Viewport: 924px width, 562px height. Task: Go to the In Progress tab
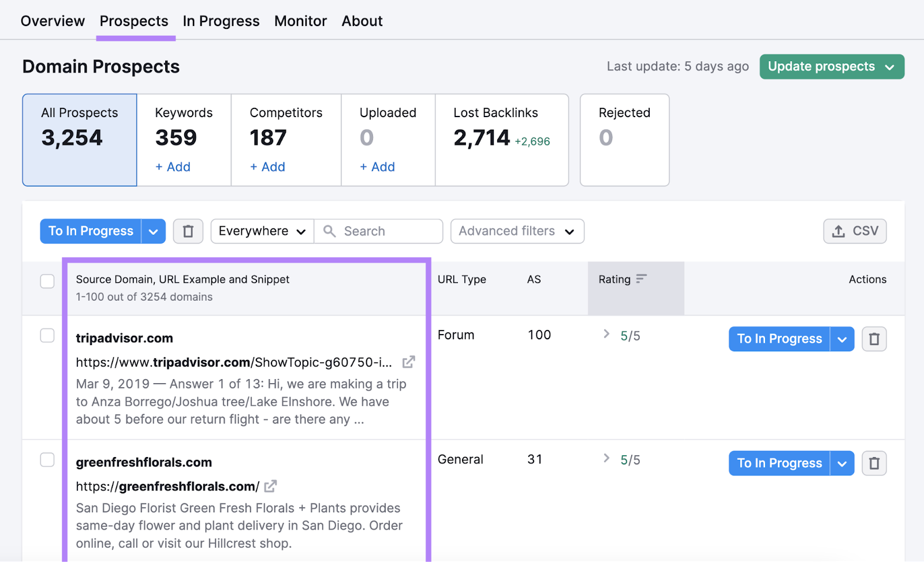(x=221, y=21)
